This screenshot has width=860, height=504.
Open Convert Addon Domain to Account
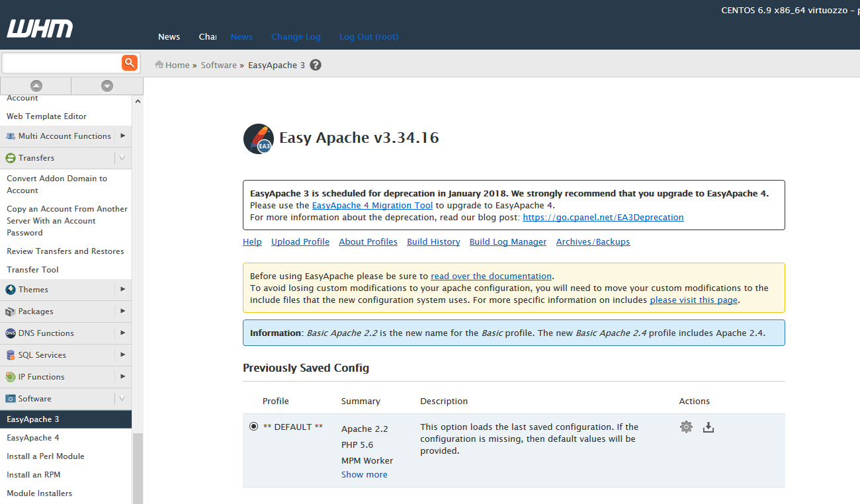tap(57, 185)
